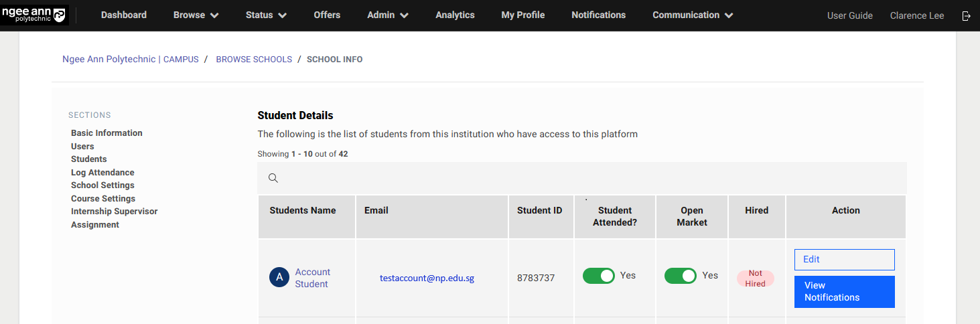Image resolution: width=980 pixels, height=324 pixels.
Task: Select the Basic Information section
Action: [x=107, y=133]
